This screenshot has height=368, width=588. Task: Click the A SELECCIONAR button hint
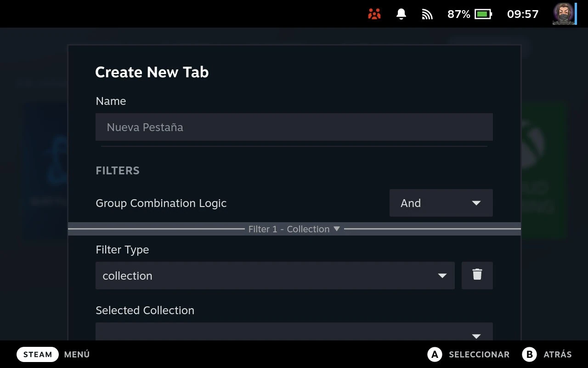[469, 354]
